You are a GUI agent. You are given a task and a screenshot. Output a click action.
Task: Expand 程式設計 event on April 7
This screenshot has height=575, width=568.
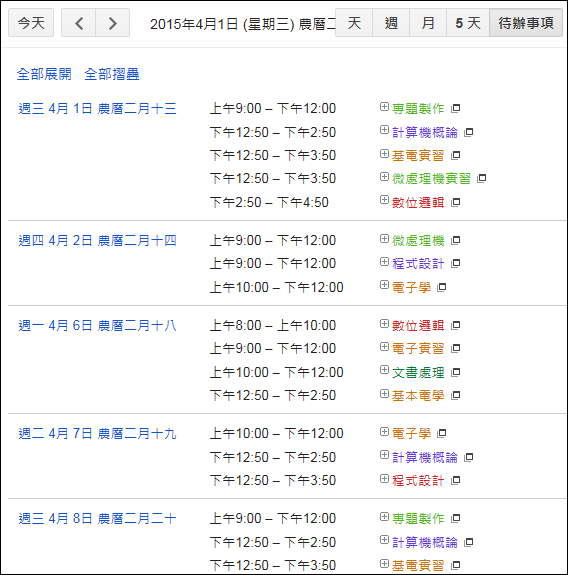(x=384, y=478)
